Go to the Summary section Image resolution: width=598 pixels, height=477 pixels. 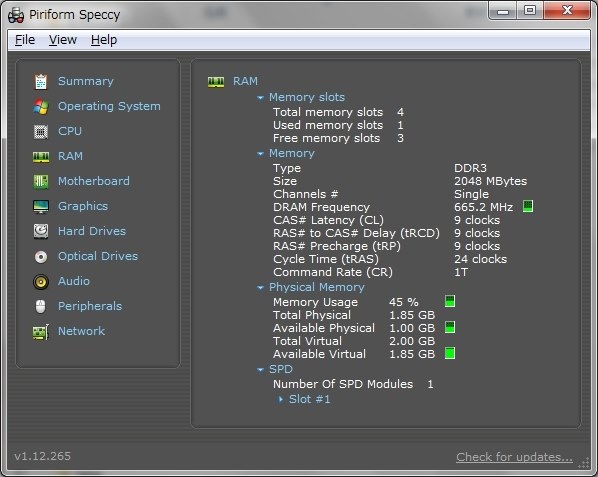click(x=86, y=81)
